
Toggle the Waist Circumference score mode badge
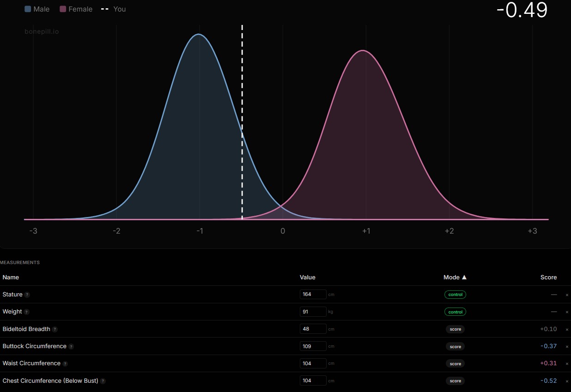point(455,364)
